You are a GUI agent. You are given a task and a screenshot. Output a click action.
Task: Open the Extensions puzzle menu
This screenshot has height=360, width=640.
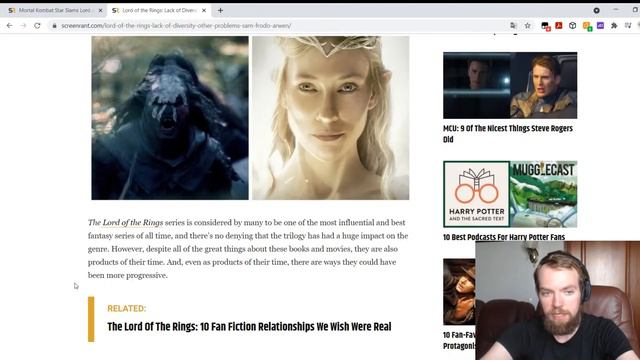point(614,25)
